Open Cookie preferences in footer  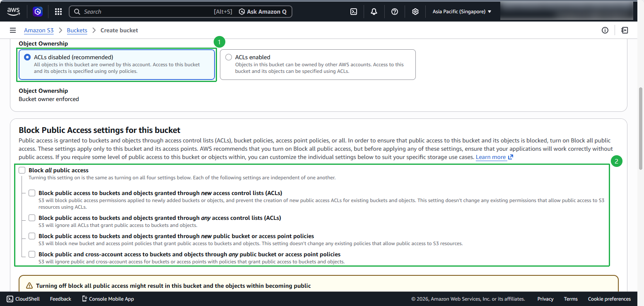click(x=609, y=299)
